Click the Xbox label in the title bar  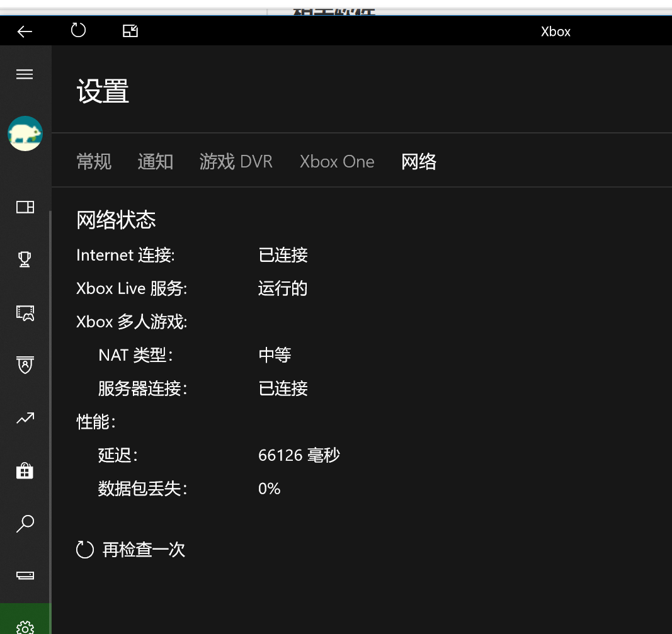(x=555, y=31)
